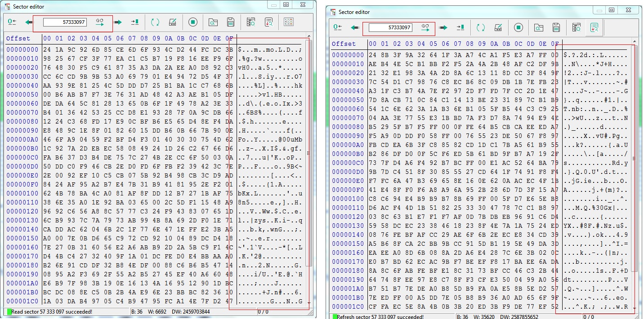Screen dimensions: 644x319
Task: Click the stop icon in left Sector editor
Action: point(193,22)
